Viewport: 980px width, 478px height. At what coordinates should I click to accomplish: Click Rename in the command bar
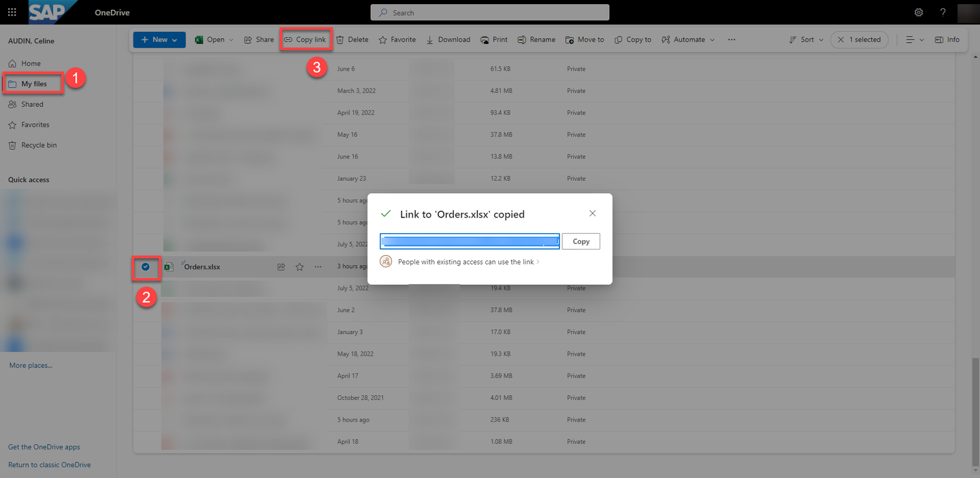coord(536,39)
